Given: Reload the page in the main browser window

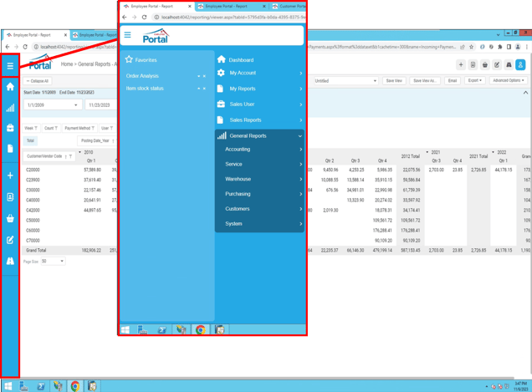Looking at the screenshot, I should 25,47.
